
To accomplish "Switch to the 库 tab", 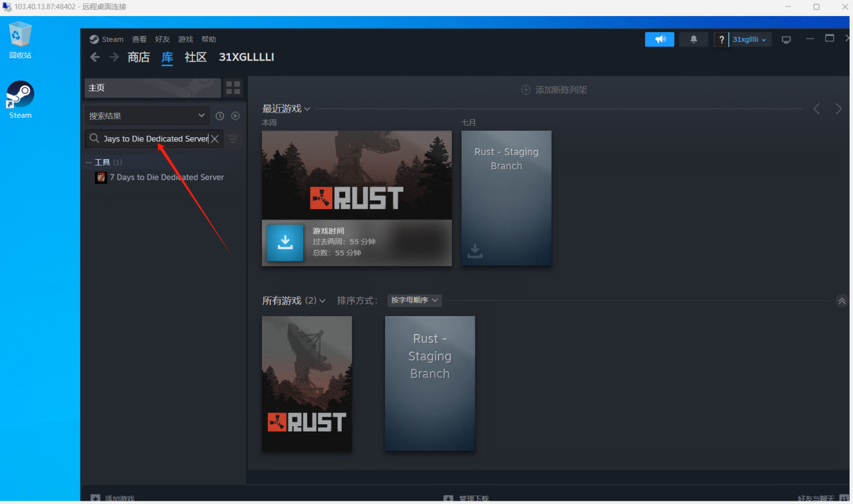I will click(x=167, y=57).
